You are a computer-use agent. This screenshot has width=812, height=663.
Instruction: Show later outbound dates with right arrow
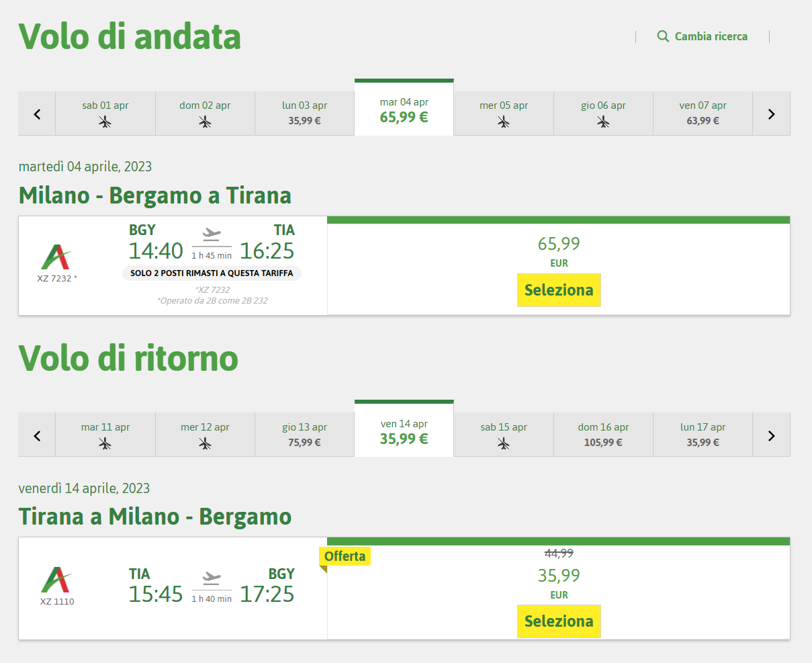771,114
